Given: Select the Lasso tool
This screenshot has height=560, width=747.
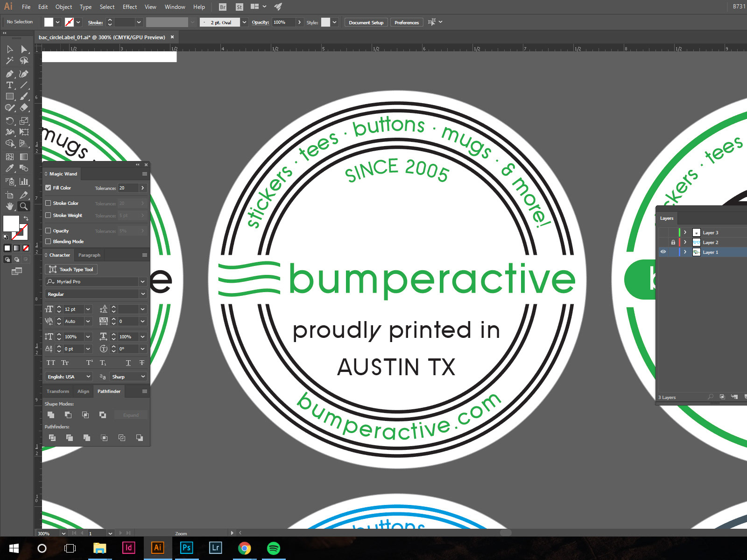Looking at the screenshot, I should pos(24,61).
